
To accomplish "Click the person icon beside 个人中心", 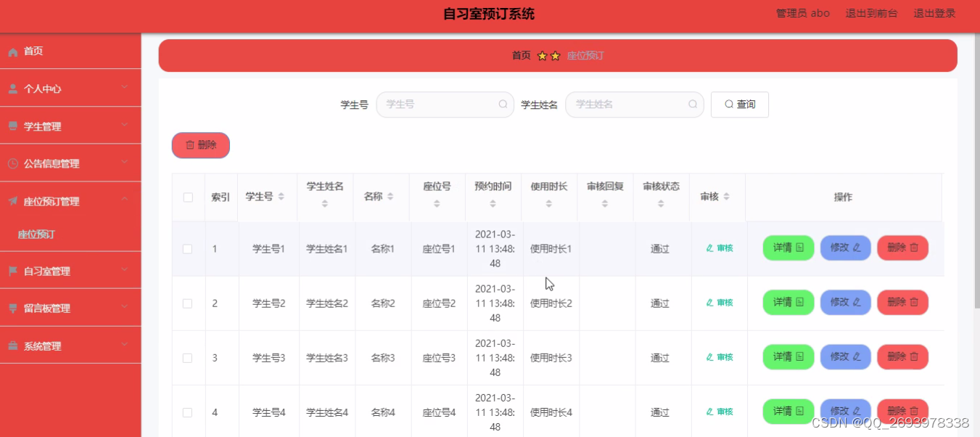I will point(13,89).
